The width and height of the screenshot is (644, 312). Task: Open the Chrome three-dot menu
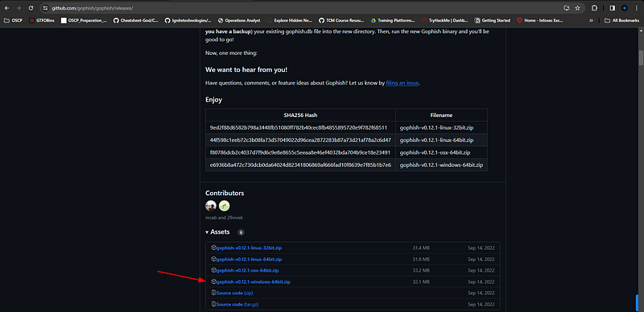tap(637, 8)
